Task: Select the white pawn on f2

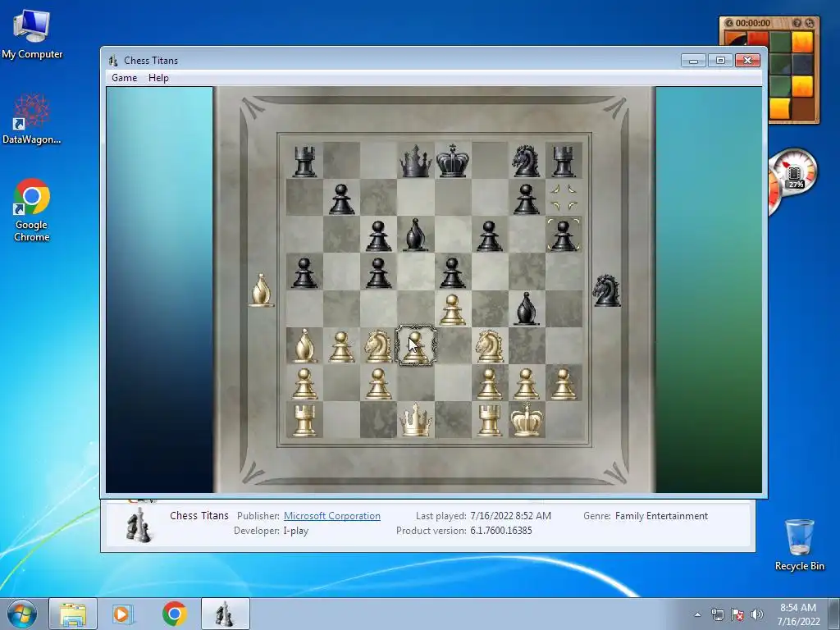Action: tap(489, 384)
